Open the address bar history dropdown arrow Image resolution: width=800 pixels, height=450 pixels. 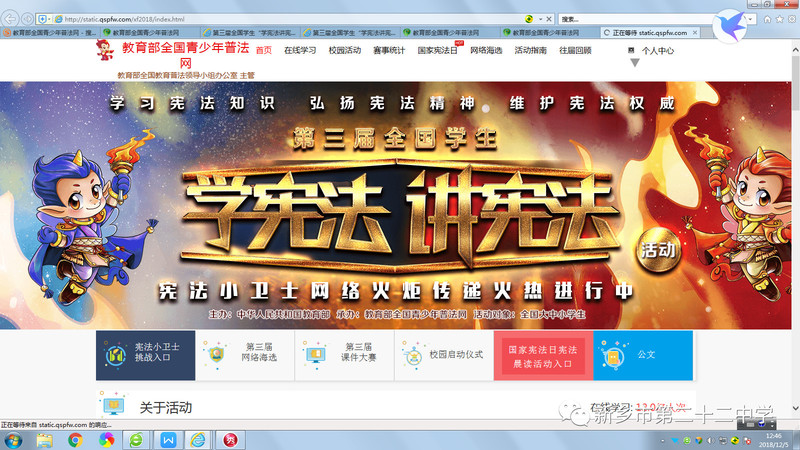tap(540, 19)
